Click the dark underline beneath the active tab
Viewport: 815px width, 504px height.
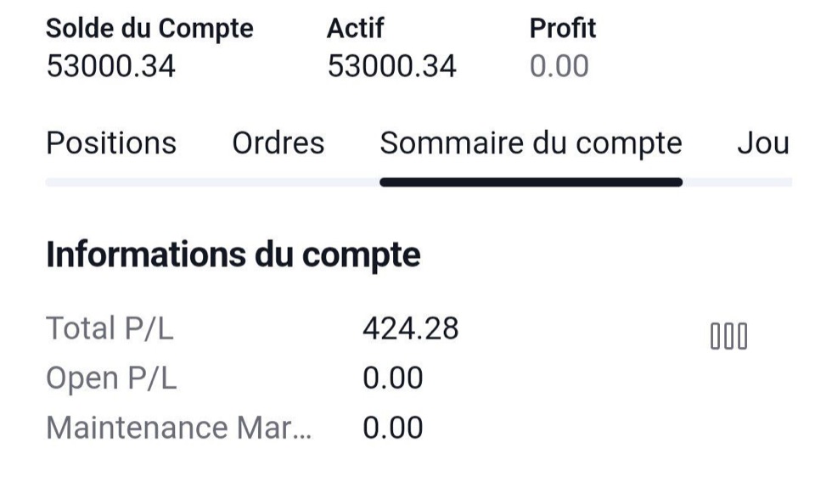tap(531, 182)
